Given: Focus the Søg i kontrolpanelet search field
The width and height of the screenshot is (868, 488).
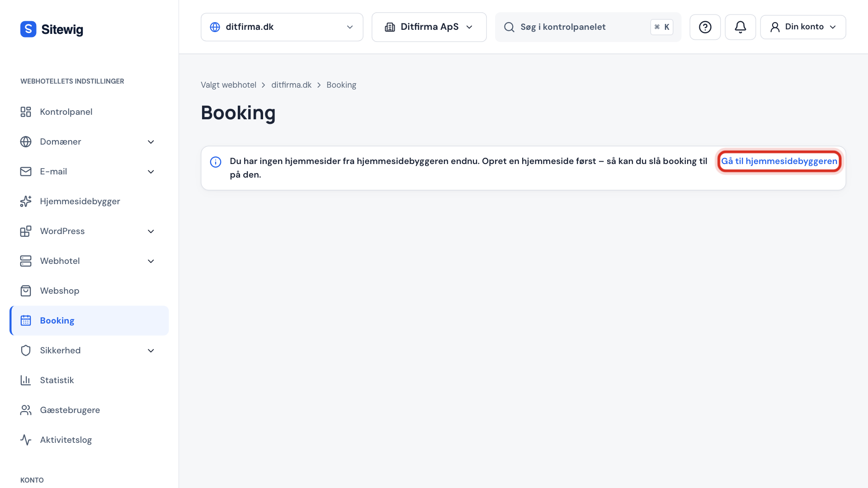Looking at the screenshot, I should point(588,27).
